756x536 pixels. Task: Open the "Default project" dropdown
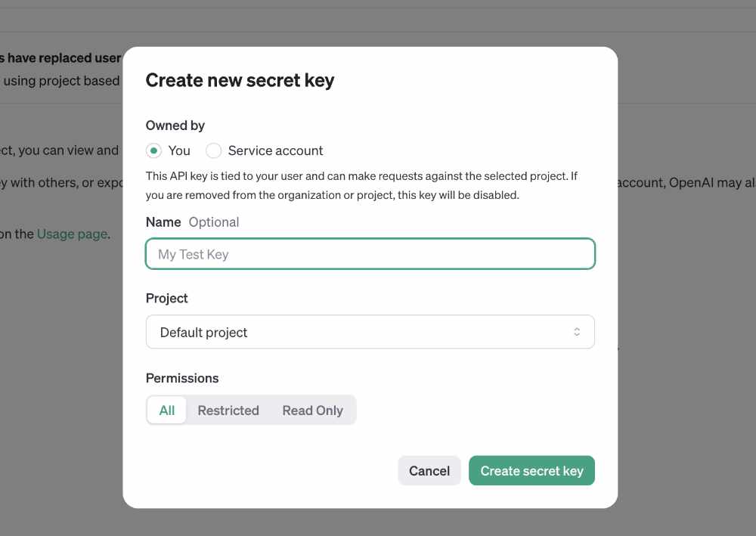point(370,332)
